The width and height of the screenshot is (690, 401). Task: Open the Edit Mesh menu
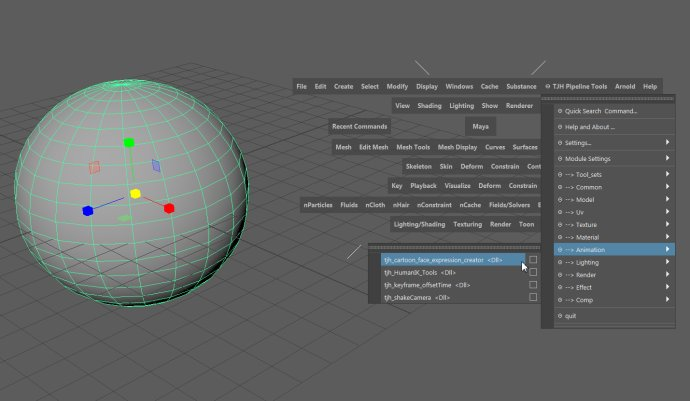tap(374, 147)
